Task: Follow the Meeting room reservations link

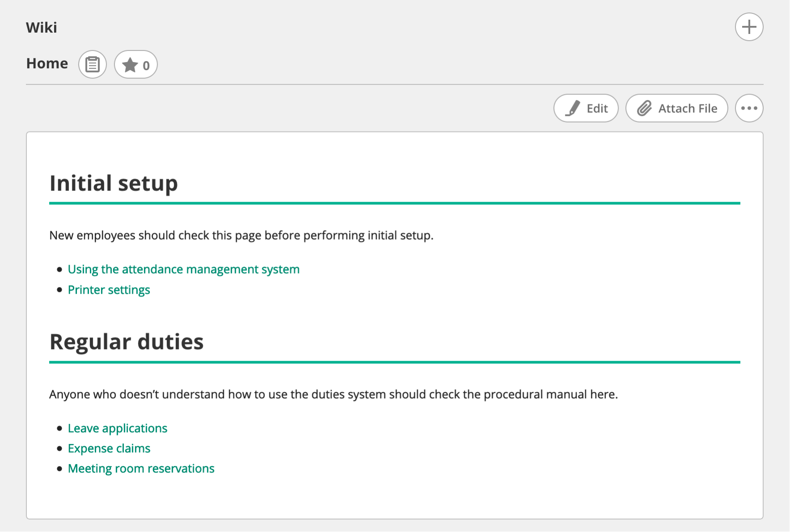Action: (141, 469)
